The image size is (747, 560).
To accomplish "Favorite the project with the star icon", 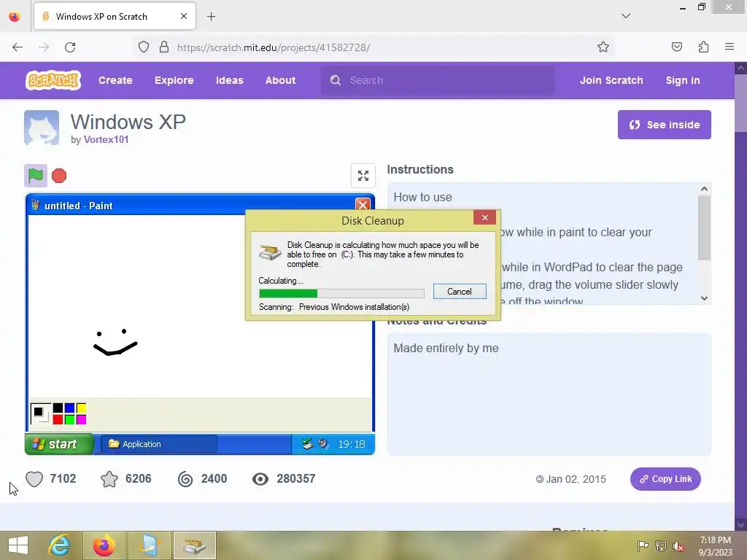I will pyautogui.click(x=109, y=478).
